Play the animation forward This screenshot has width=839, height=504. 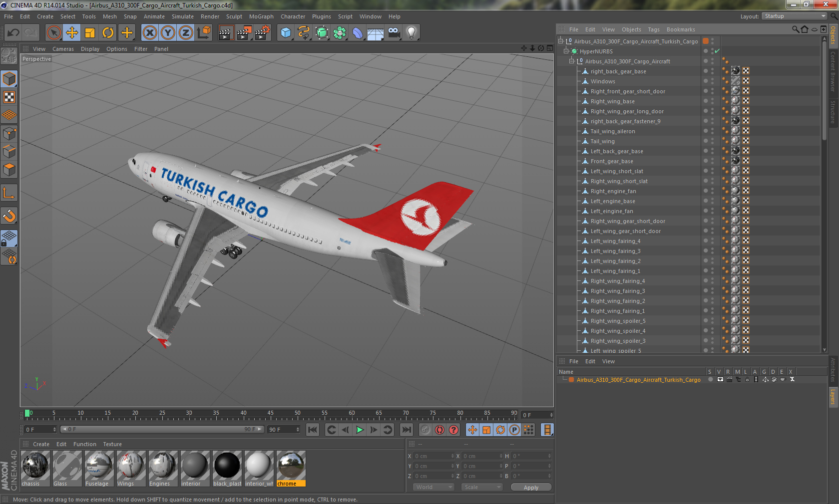point(360,430)
